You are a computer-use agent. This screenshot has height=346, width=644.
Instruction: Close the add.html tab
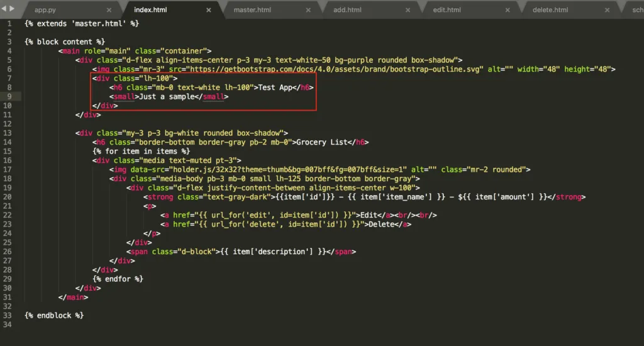pyautogui.click(x=408, y=10)
